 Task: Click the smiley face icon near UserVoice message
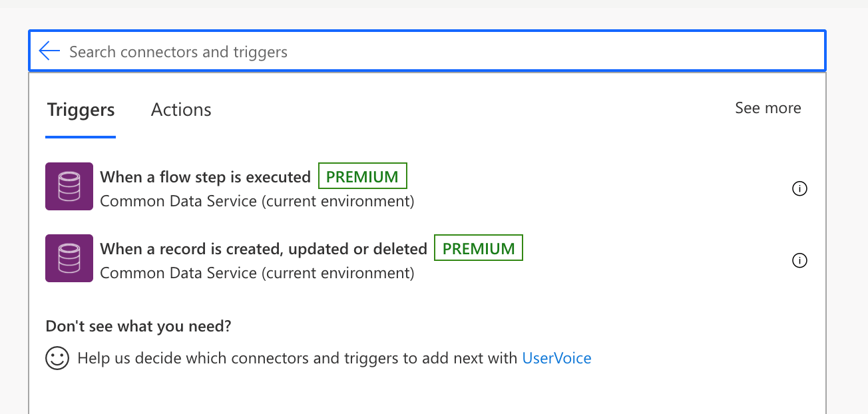pos(57,357)
